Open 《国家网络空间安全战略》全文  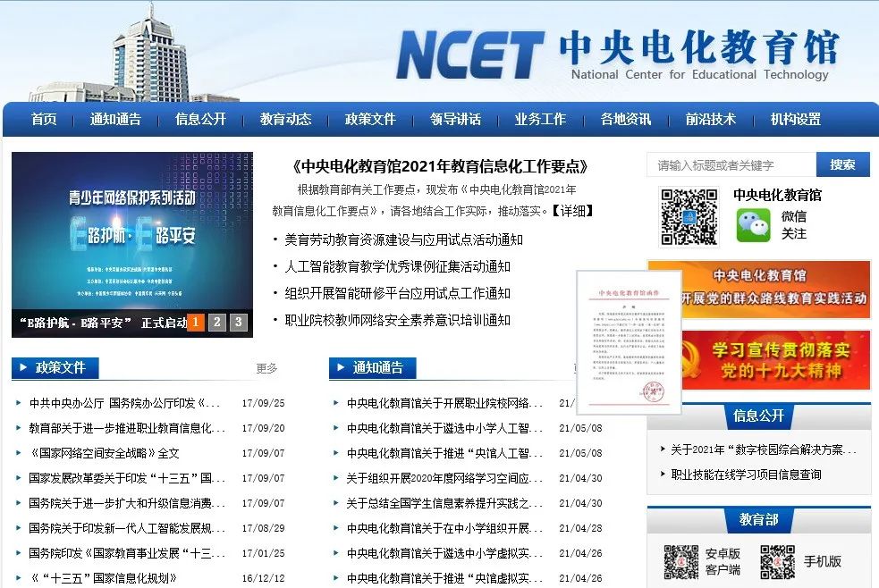click(105, 453)
